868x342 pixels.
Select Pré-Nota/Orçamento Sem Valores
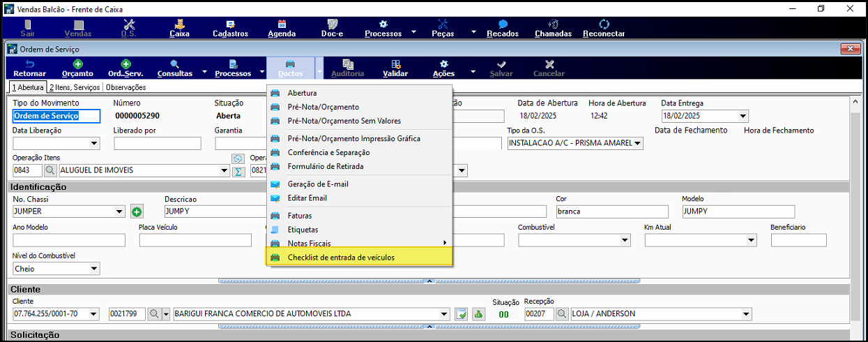(360, 121)
